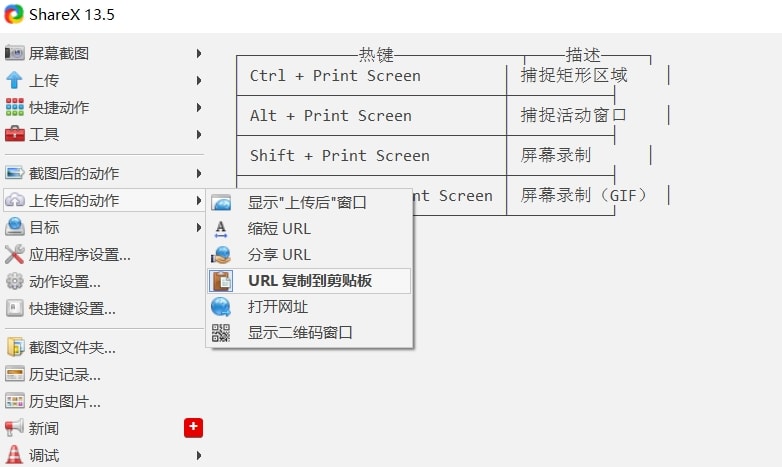The image size is (782, 467).
Task: Toggle the 分享 URL option
Action: [x=309, y=254]
